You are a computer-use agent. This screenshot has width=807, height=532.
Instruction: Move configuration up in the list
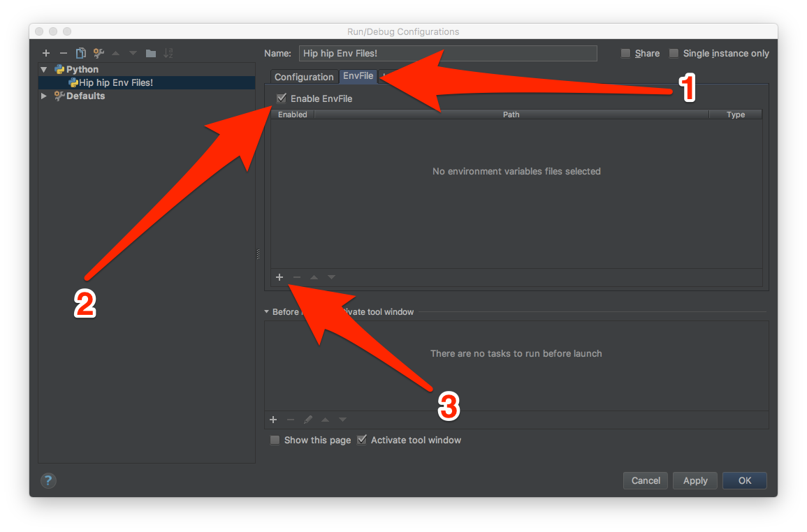(x=116, y=53)
